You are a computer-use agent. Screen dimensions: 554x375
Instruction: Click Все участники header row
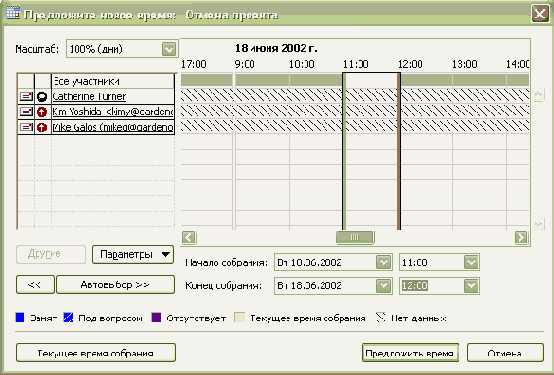[113, 81]
